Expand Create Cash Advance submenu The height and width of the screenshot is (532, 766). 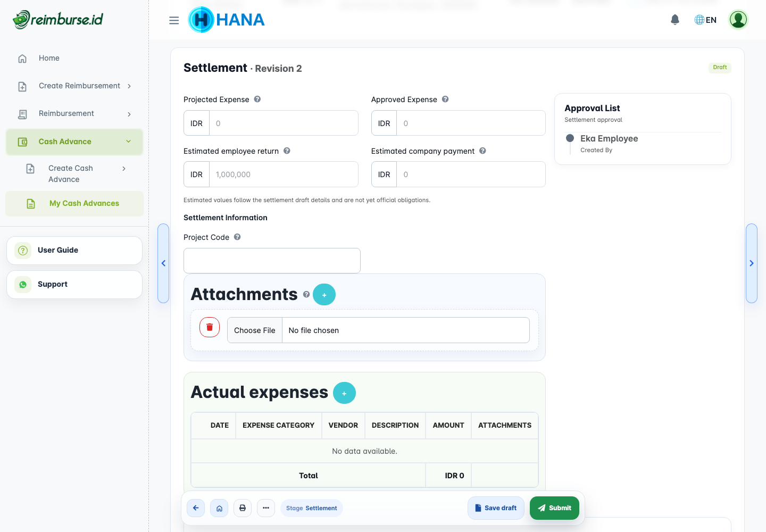[x=124, y=168]
